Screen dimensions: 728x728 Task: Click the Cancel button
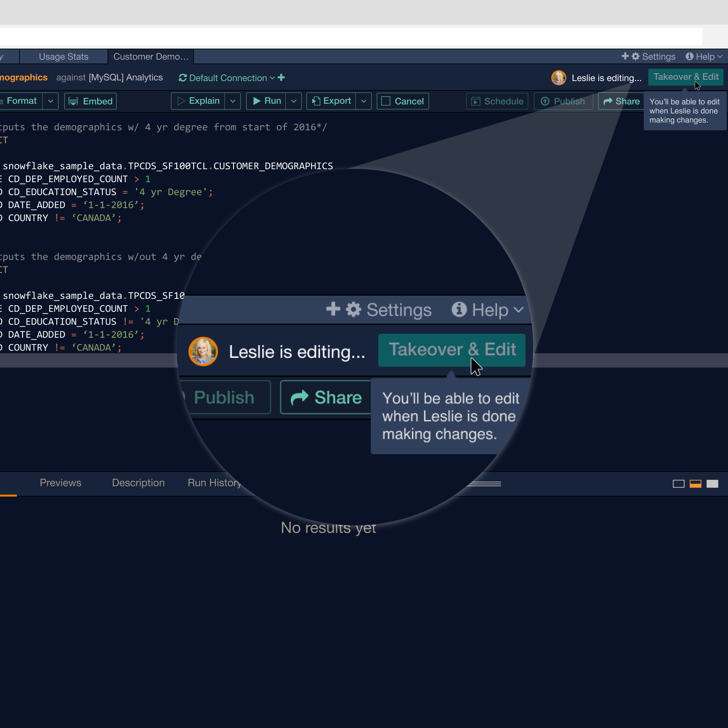tap(403, 101)
